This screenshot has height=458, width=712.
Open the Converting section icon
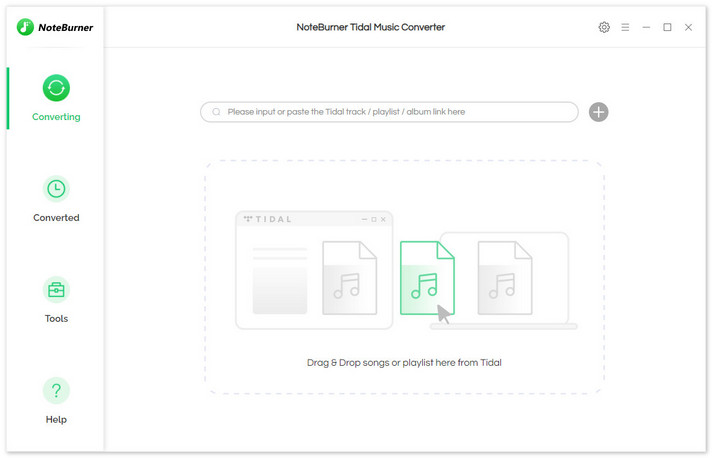[x=56, y=88]
